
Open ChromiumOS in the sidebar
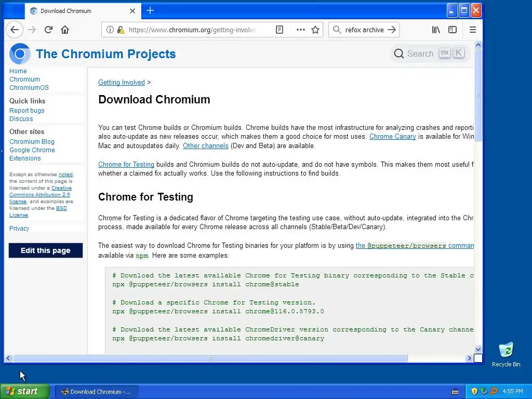pos(29,87)
